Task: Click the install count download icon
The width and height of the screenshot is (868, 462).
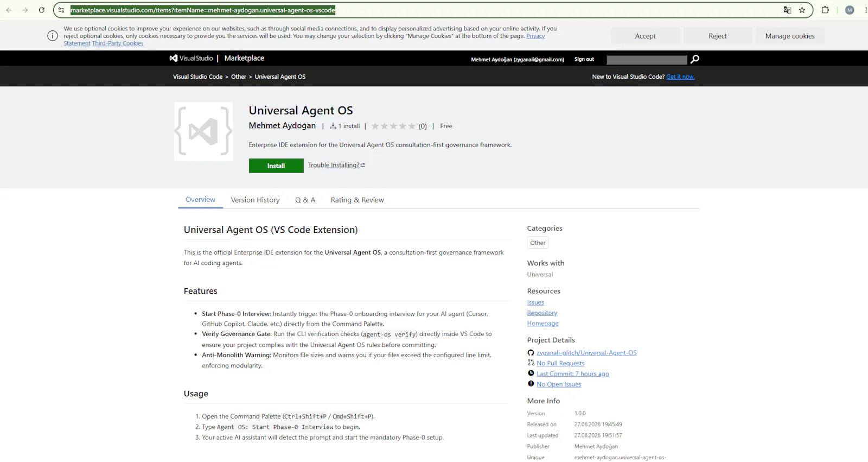Action: click(x=333, y=126)
